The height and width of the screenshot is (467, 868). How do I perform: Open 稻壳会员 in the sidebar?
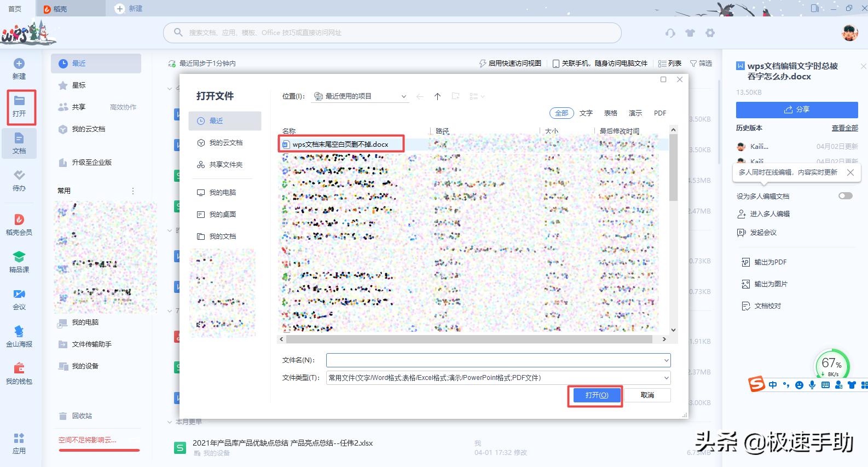[19, 225]
